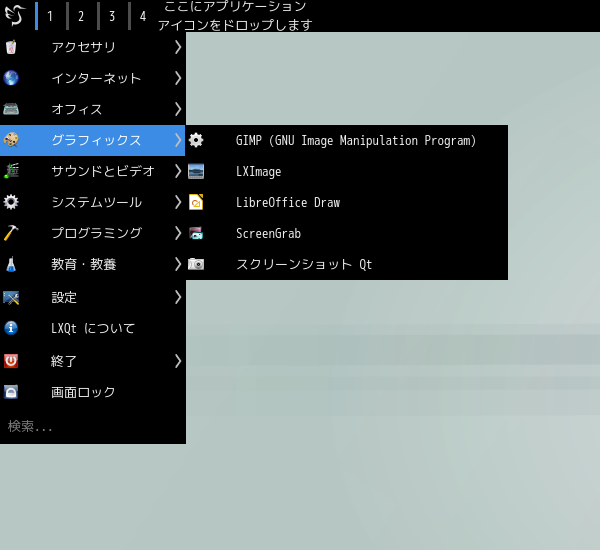
Task: Open the 設定 menu entry
Action: click(93, 297)
